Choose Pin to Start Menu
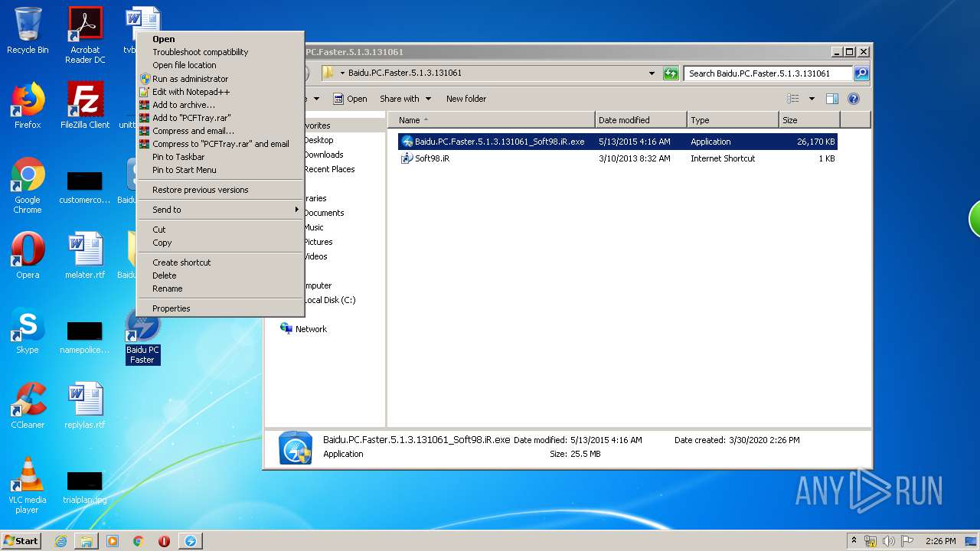The width and height of the screenshot is (980, 551). pyautogui.click(x=220, y=170)
